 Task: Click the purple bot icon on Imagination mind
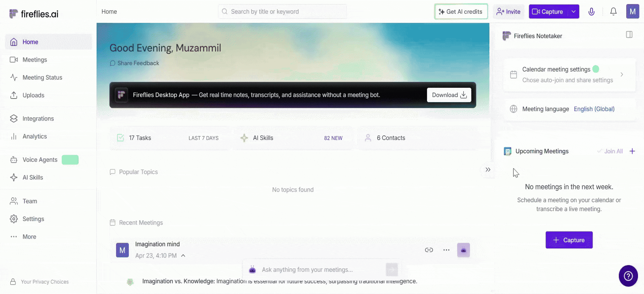tap(464, 250)
